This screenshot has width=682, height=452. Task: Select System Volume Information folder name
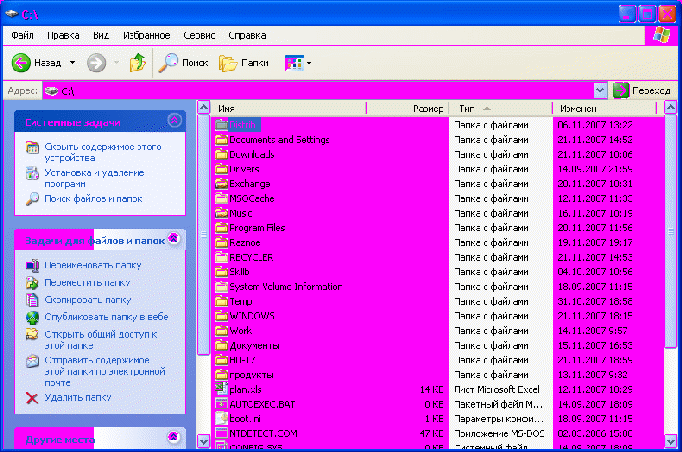pos(285,287)
